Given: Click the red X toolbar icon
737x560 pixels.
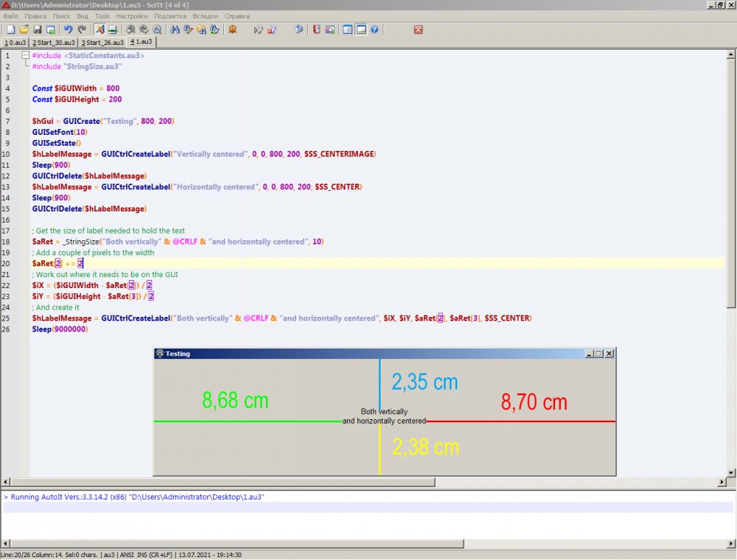Looking at the screenshot, I should click(418, 29).
